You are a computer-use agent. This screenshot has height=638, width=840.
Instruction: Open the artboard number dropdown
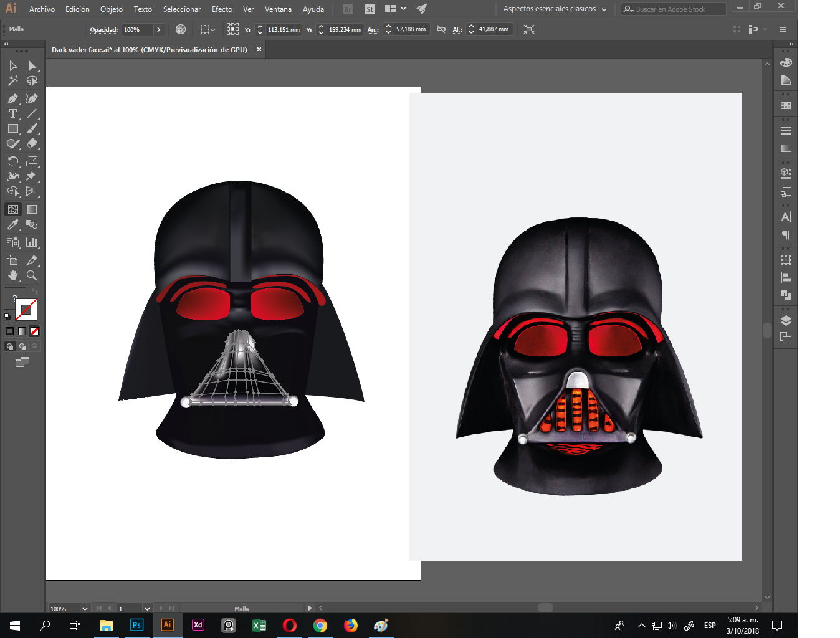(147, 609)
